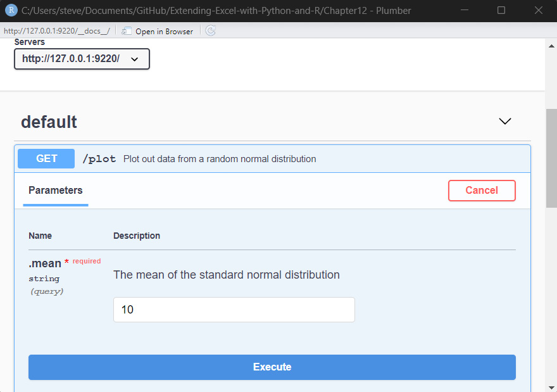Viewport: 557px width, 392px height.
Task: Select the Parameters tab
Action: pos(56,191)
